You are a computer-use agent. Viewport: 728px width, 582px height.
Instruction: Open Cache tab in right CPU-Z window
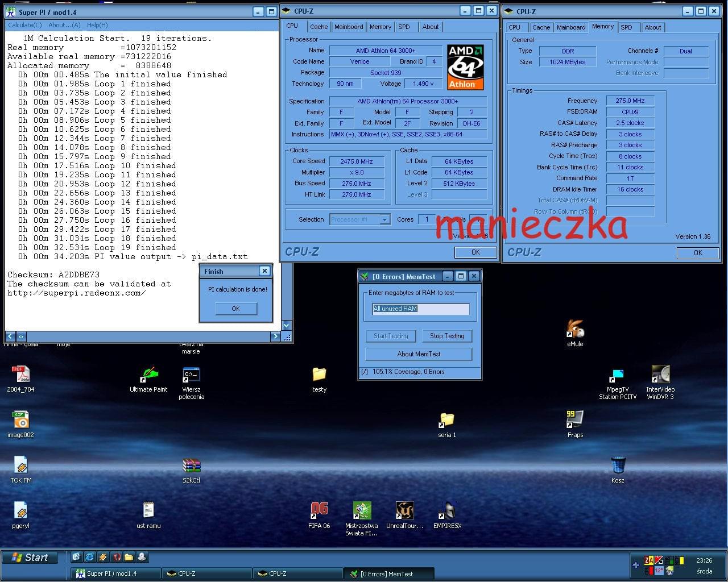tap(541, 27)
